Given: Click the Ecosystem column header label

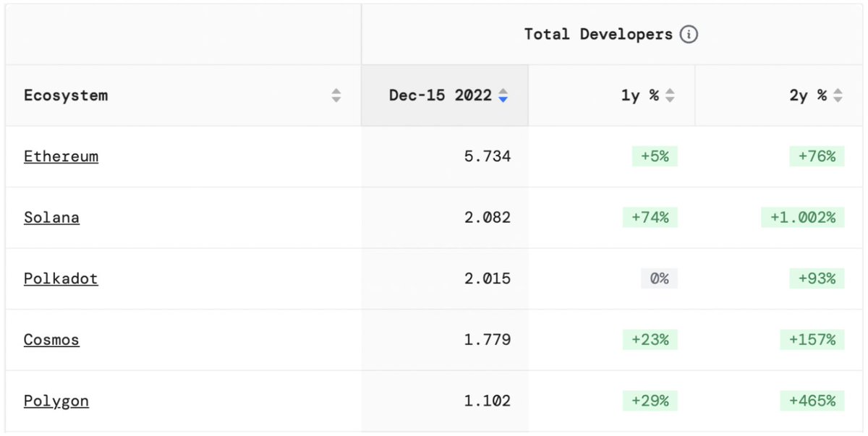Looking at the screenshot, I should [66, 95].
